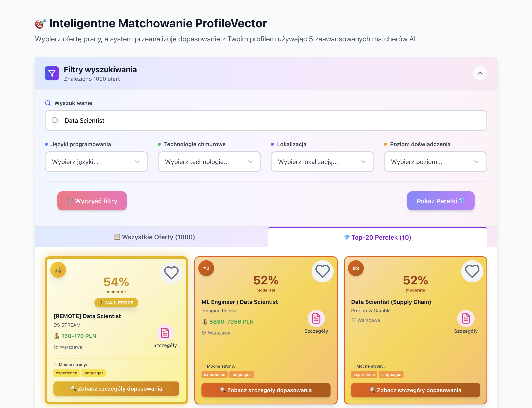Viewport: 532px width, 408px height.
Task: Click the crown badge on the top offer
Action: [x=58, y=270]
